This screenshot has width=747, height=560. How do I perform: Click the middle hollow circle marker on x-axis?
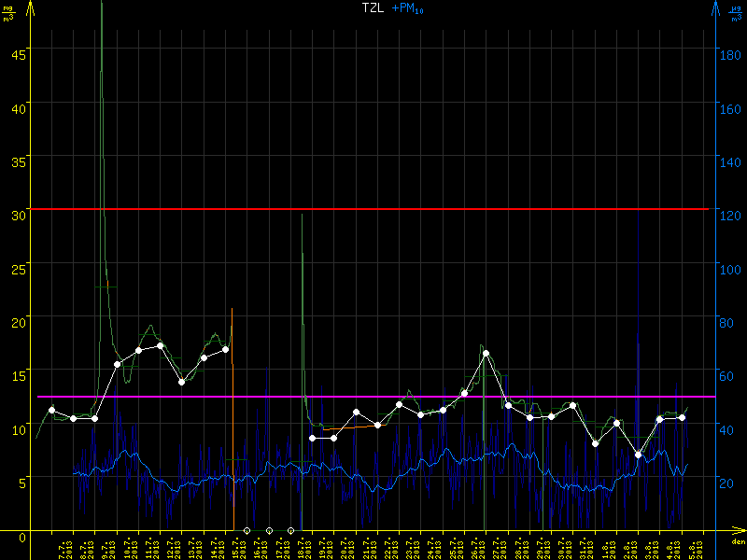pos(269,530)
